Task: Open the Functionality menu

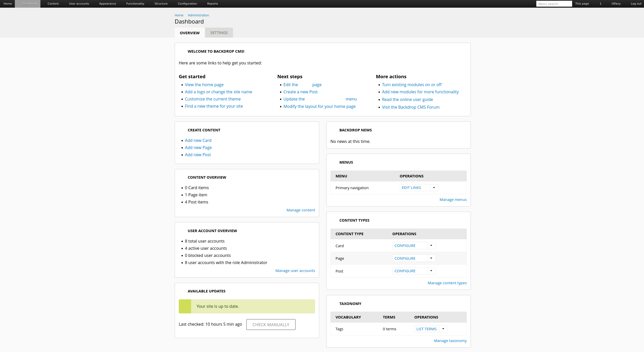Action: [135, 4]
